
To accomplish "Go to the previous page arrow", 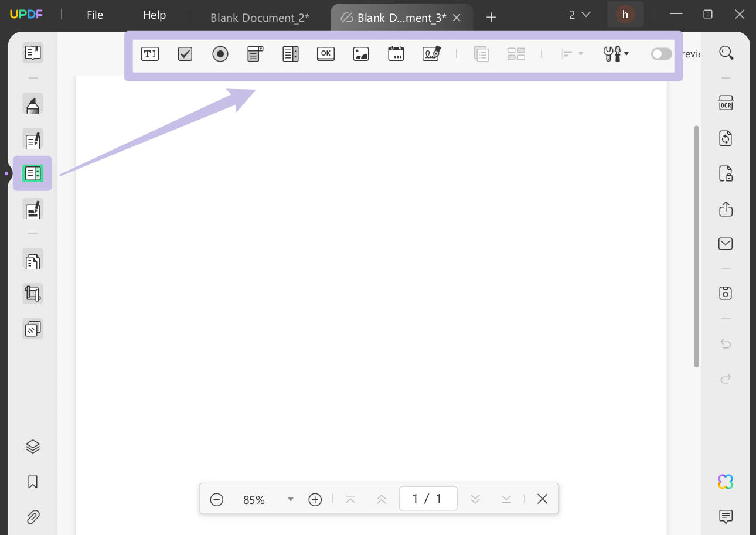I will [381, 499].
